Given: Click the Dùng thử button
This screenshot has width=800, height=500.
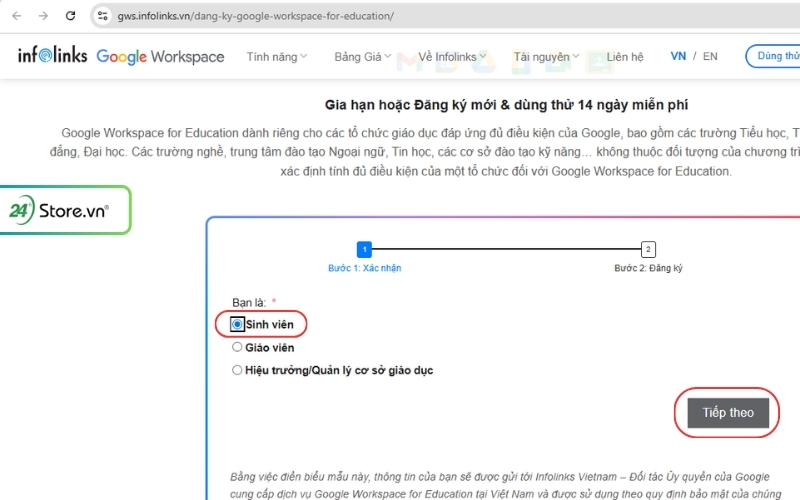Looking at the screenshot, I should coord(773,56).
